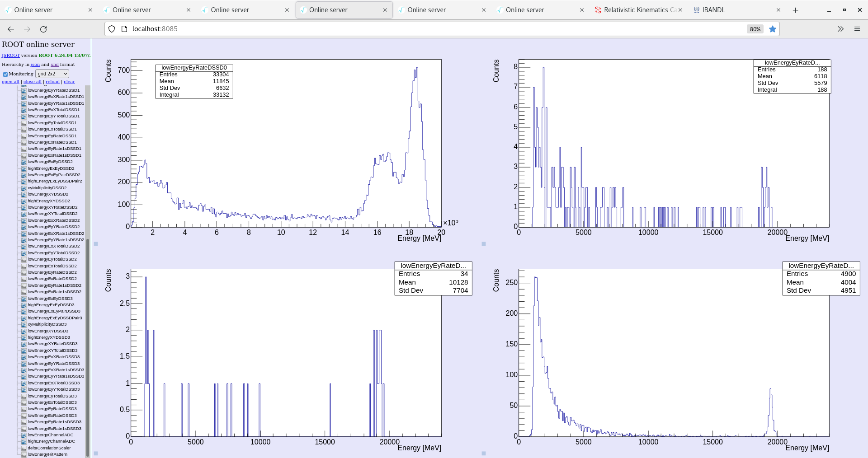Click the close all hierarchy link
The width and height of the screenshot is (868, 458).
click(32, 81)
